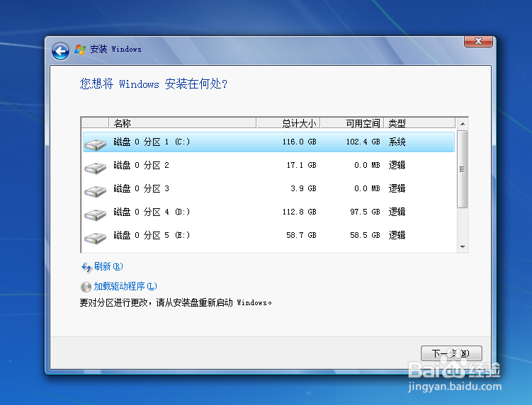Click drive icon for 磁盘 0 分区 5 (E:)
This screenshot has width=532, height=405.
pyautogui.click(x=96, y=238)
